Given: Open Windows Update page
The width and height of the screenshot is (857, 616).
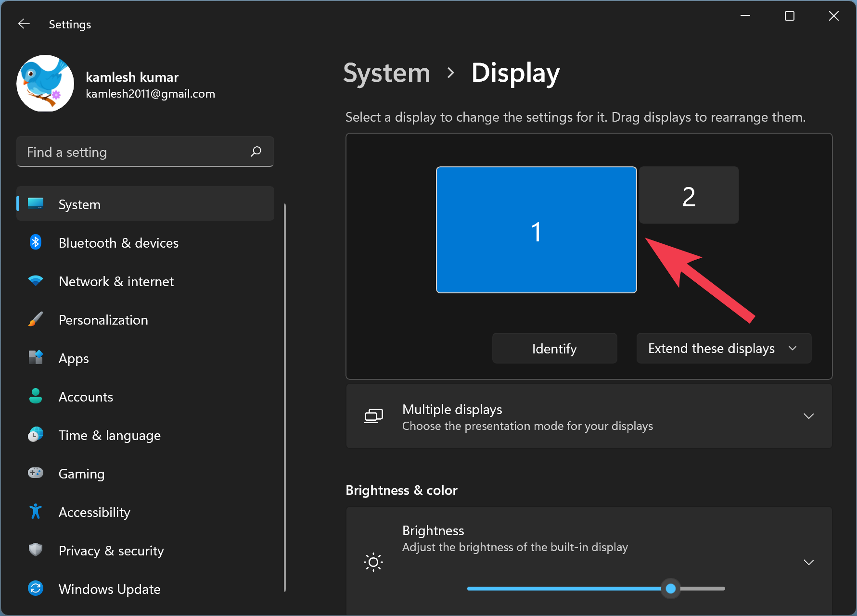Looking at the screenshot, I should pyautogui.click(x=145, y=589).
